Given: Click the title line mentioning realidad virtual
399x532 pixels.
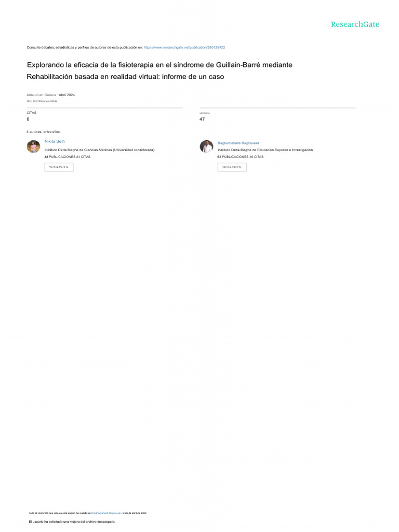Looking at the screenshot, I should (x=125, y=77).
